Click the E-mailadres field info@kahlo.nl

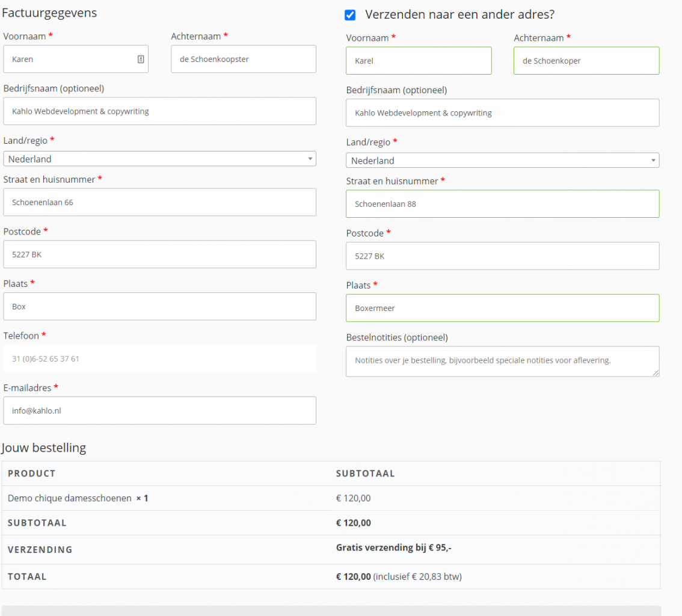[159, 410]
